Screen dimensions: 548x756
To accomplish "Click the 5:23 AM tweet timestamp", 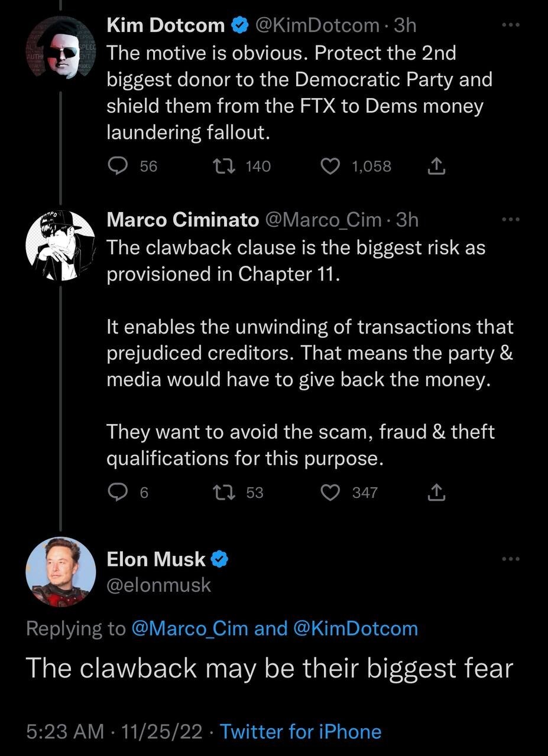I will [65, 732].
